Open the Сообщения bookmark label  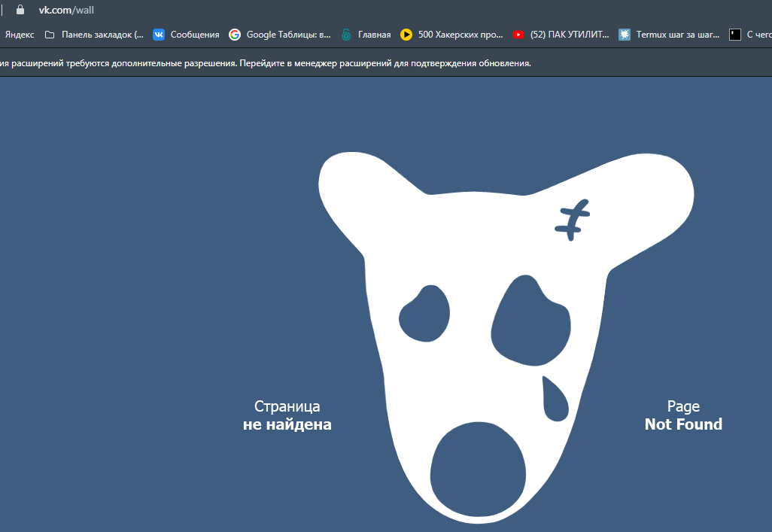pyautogui.click(x=195, y=35)
